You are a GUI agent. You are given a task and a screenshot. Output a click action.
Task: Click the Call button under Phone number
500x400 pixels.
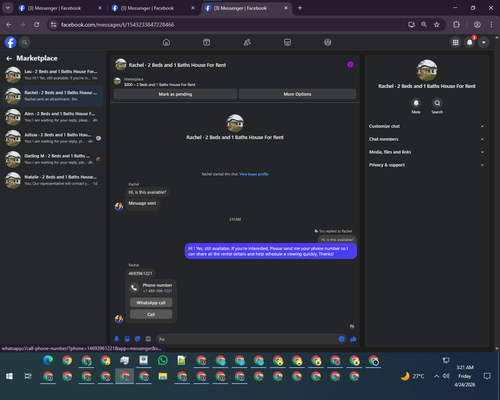[151, 314]
